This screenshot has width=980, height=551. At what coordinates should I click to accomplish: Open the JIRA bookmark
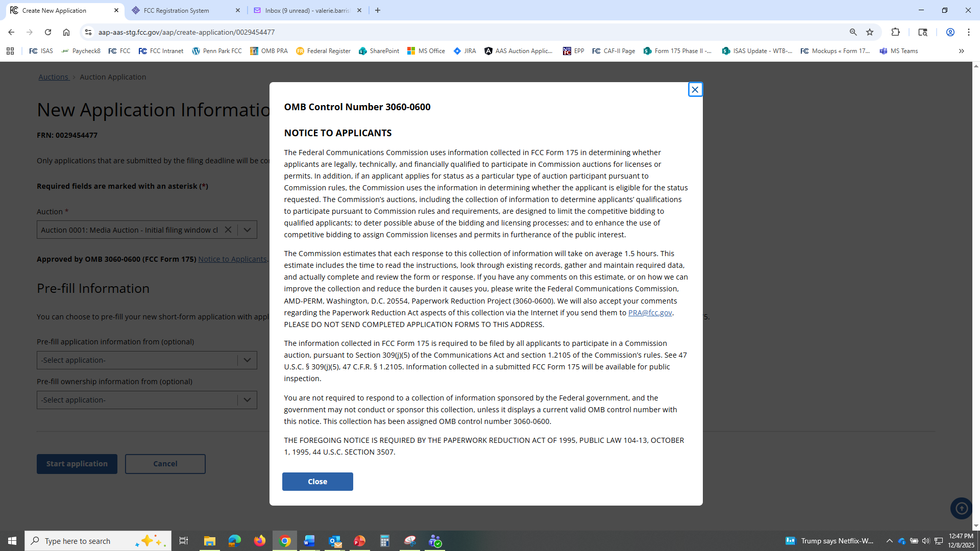pyautogui.click(x=464, y=51)
